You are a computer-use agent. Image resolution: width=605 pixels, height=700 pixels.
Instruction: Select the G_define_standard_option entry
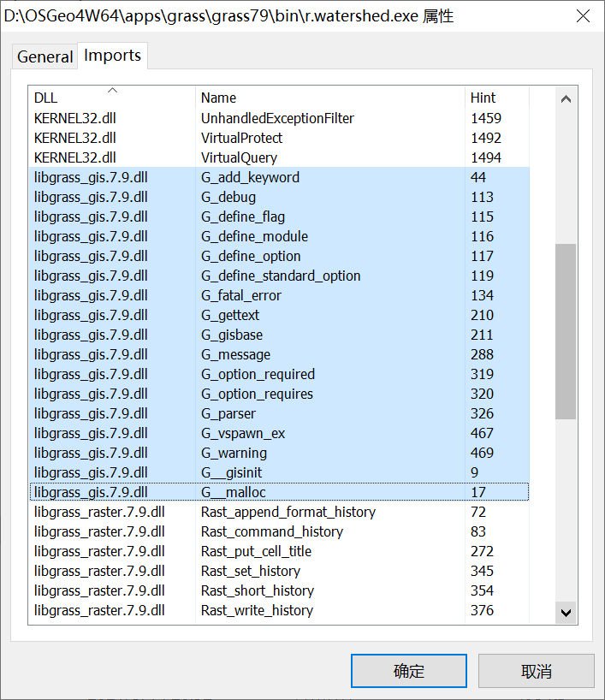click(x=279, y=276)
